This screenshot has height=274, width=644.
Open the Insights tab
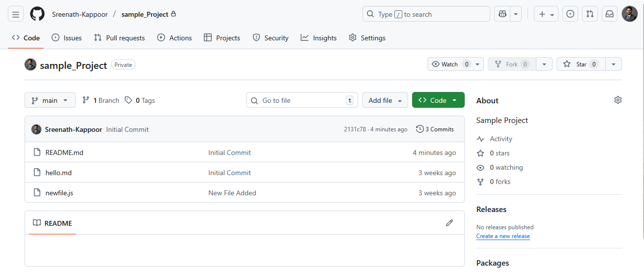[319, 38]
